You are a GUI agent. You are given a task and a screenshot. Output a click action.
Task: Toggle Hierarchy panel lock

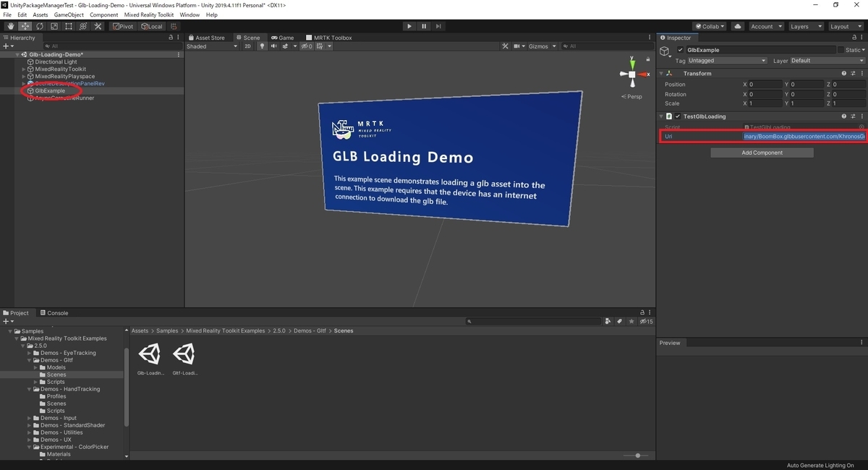tap(171, 38)
